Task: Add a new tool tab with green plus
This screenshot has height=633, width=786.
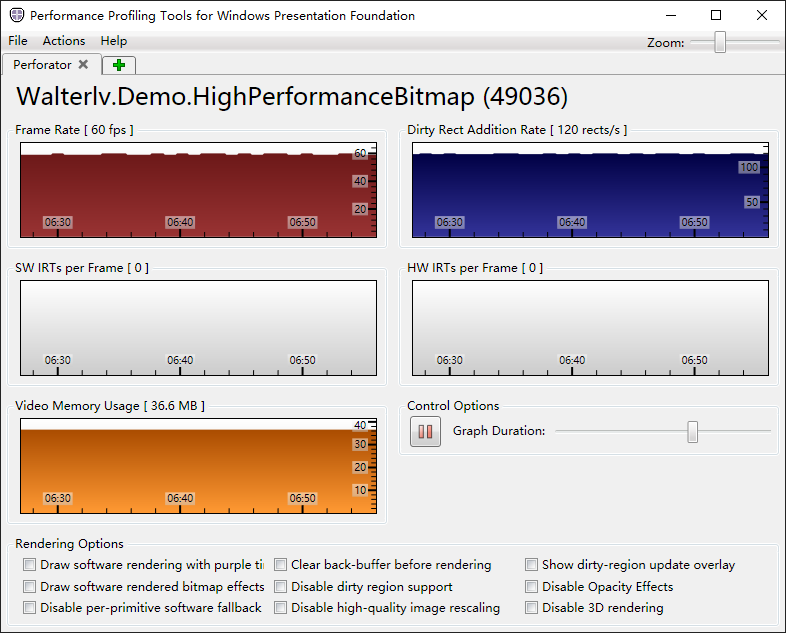Action: click(119, 65)
